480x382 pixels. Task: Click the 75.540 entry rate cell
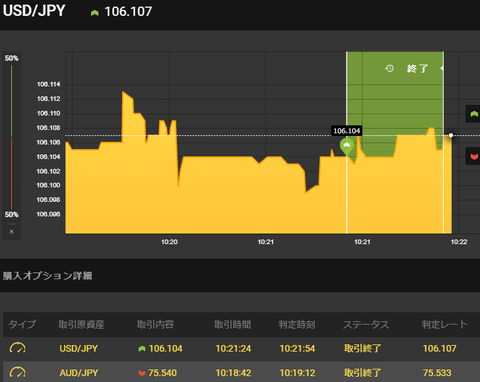(162, 373)
